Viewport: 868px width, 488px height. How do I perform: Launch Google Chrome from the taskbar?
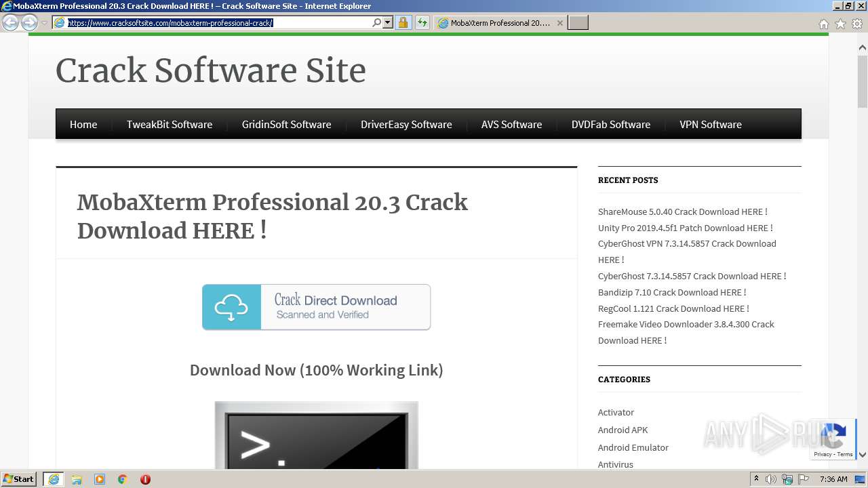123,479
